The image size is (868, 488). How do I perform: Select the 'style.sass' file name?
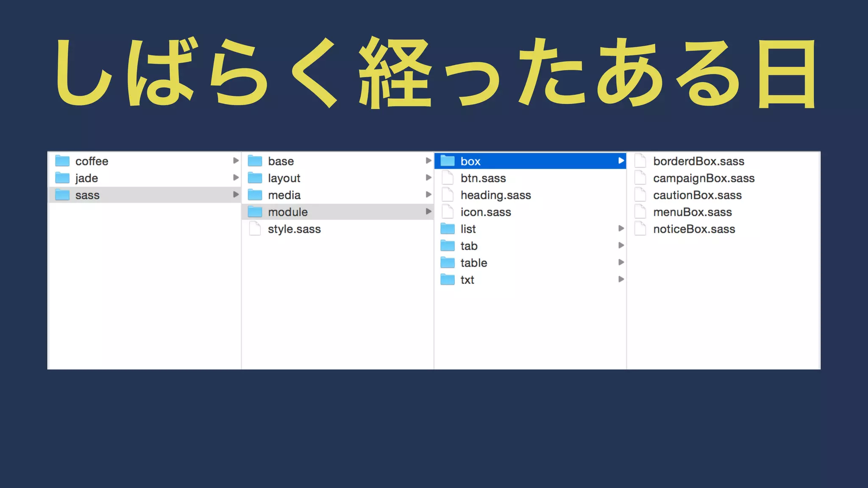point(294,229)
